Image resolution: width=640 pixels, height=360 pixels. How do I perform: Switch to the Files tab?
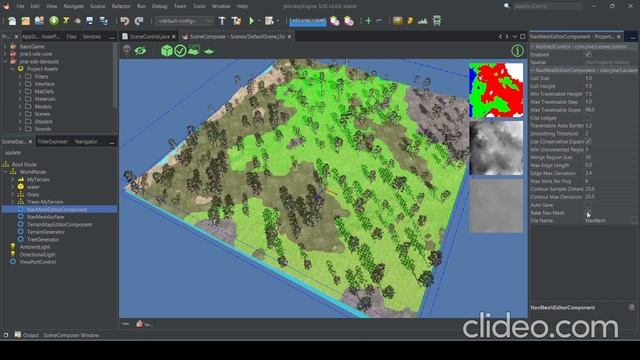click(71, 36)
